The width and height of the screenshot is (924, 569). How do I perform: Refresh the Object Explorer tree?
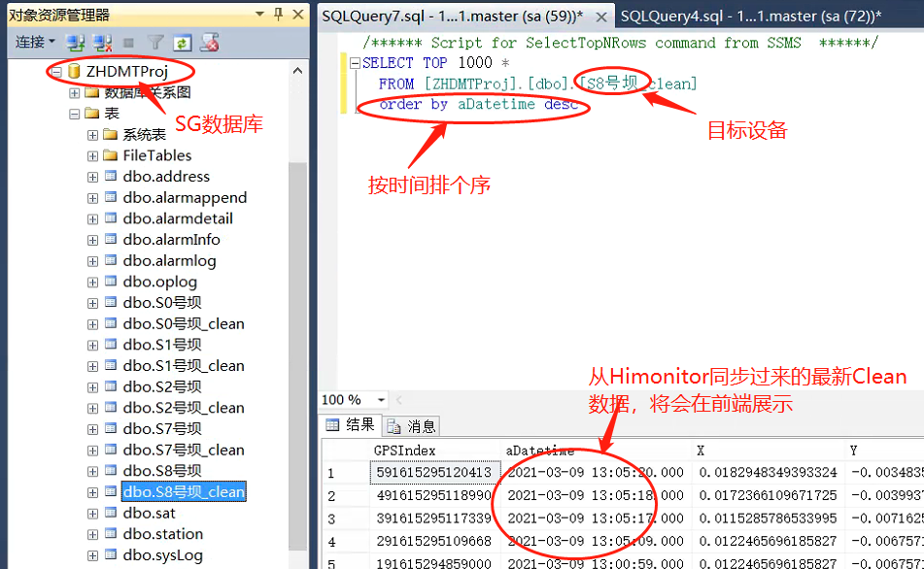pos(182,43)
